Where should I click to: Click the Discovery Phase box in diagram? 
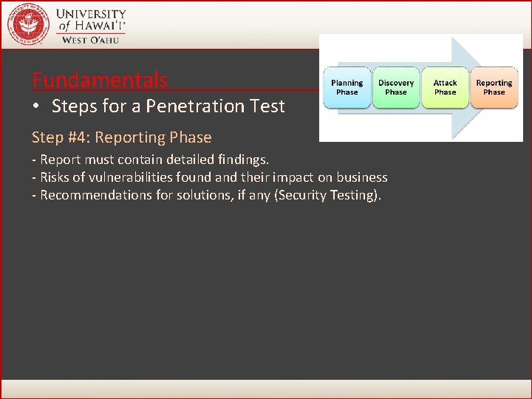pyautogui.click(x=396, y=87)
